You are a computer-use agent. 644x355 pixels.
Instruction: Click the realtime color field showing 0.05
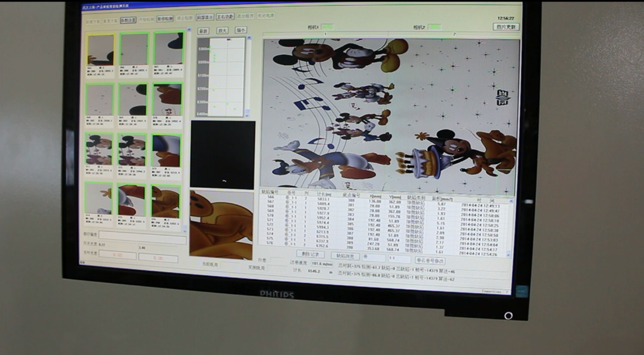(x=158, y=258)
